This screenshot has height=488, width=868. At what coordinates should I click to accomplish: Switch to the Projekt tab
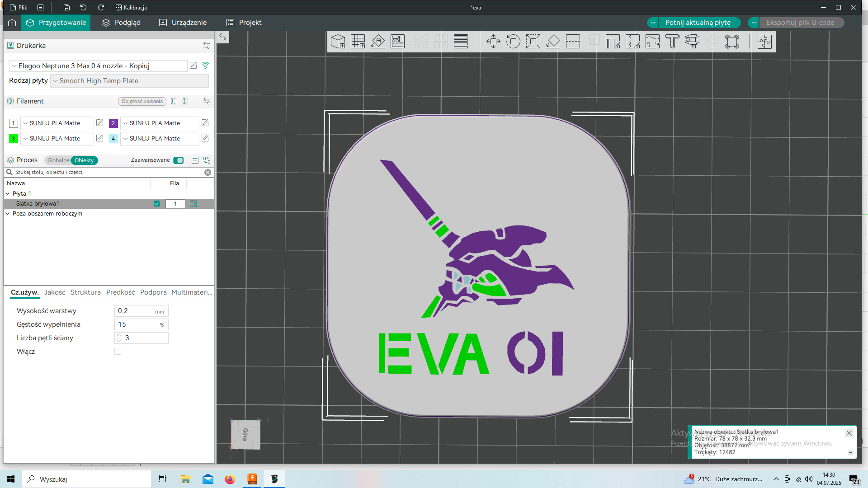pos(244,23)
